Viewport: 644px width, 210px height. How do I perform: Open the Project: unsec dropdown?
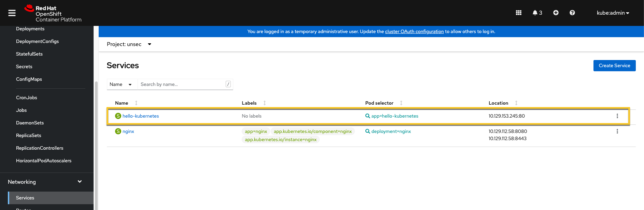[129, 44]
